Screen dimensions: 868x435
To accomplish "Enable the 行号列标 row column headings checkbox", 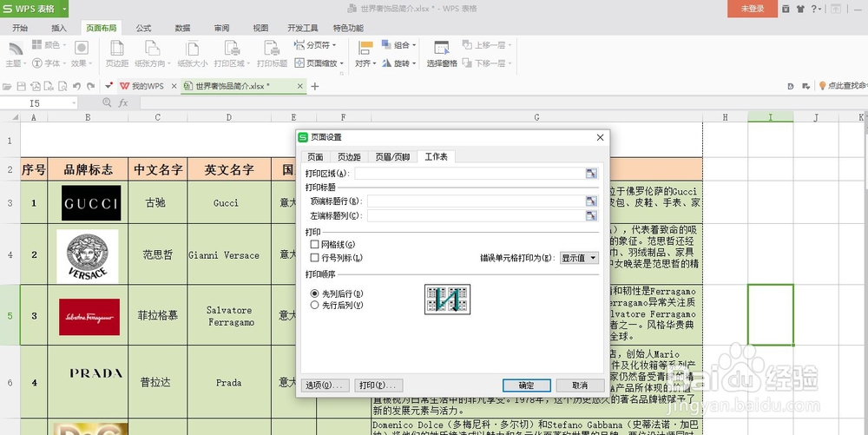I will click(314, 258).
